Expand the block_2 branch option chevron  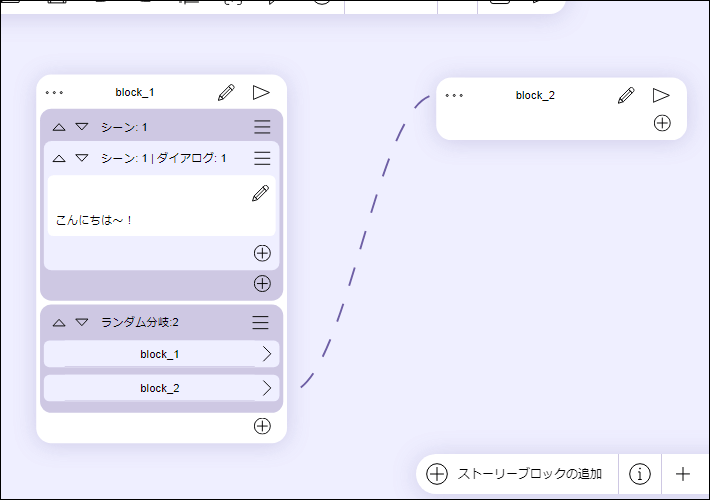[x=267, y=388]
